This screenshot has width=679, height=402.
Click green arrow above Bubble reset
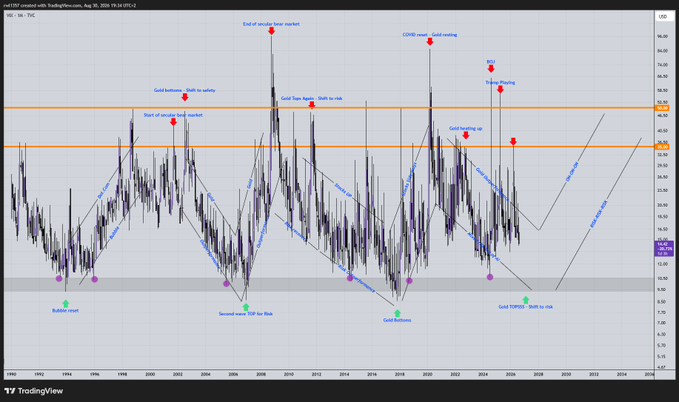point(66,304)
